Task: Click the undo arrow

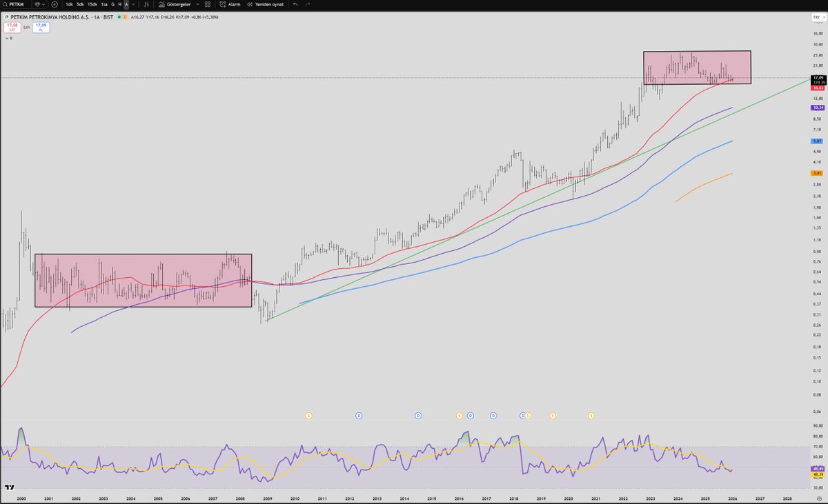Action: [x=295, y=4]
